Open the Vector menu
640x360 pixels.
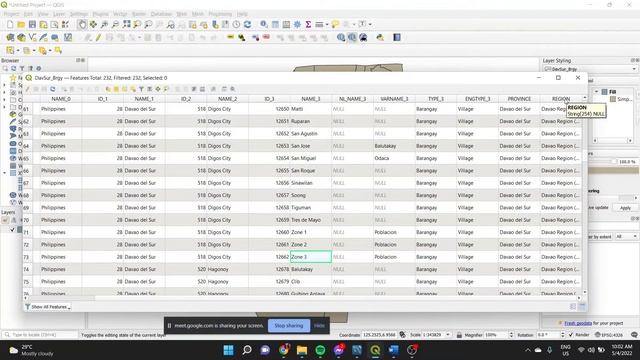pyautogui.click(x=120, y=14)
